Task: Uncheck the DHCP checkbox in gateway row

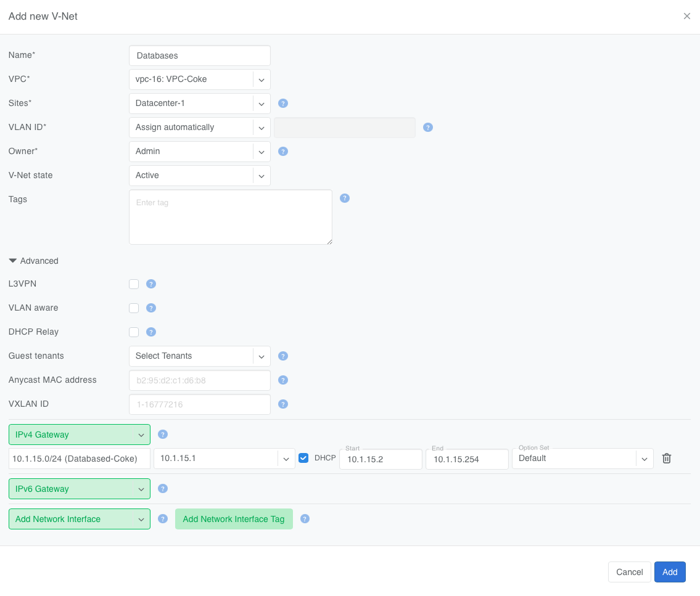Action: coord(303,458)
